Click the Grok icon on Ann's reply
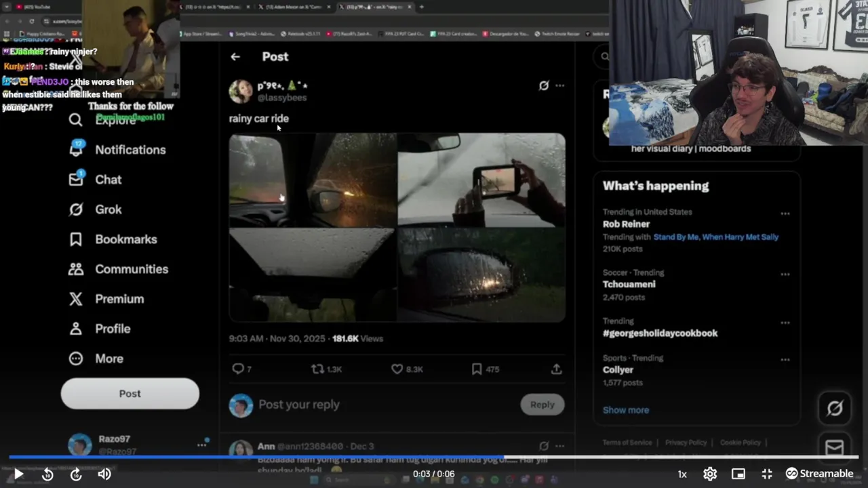Image resolution: width=868 pixels, height=488 pixels. pyautogui.click(x=544, y=446)
